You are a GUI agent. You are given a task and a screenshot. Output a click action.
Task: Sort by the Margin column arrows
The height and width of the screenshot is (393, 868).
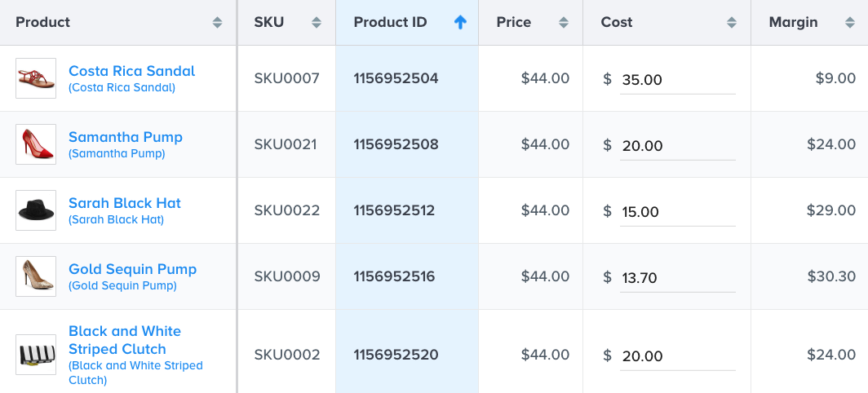(850, 23)
